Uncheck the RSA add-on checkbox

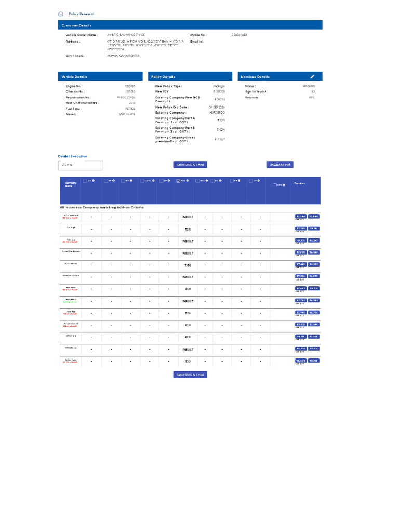[178, 181]
